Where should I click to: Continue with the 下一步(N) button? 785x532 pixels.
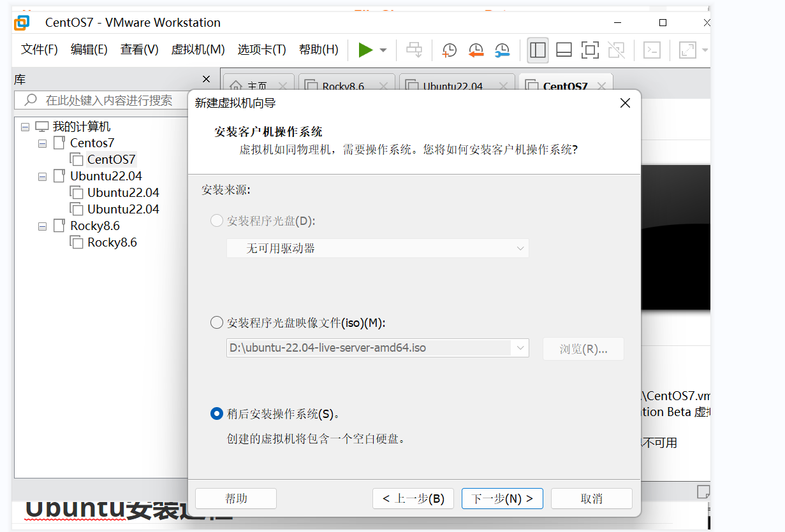tap(503, 498)
